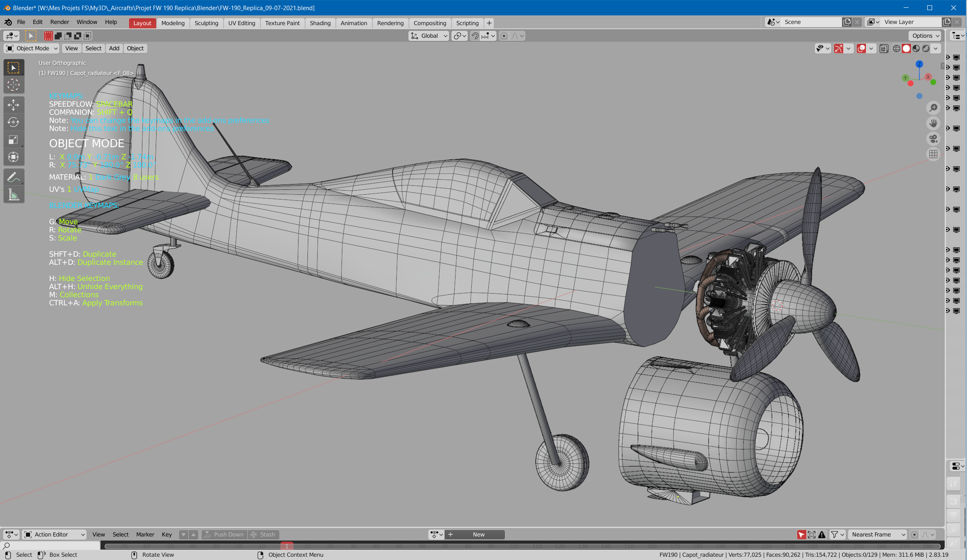Click the blue Z axis gizmo ball
The width and height of the screenshot is (967, 560).
(919, 64)
